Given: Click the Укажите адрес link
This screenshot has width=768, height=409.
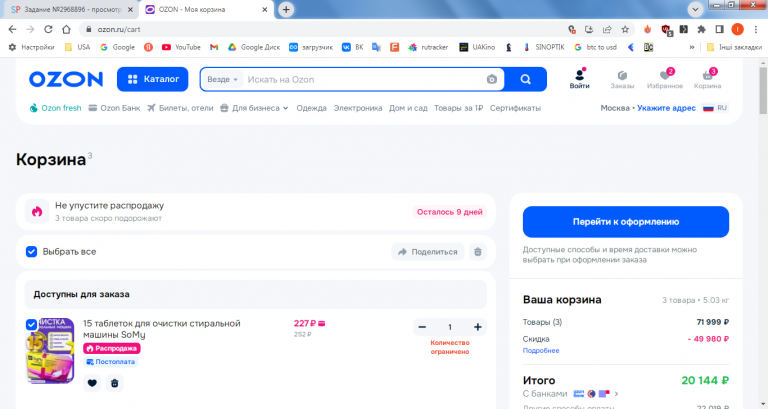Looking at the screenshot, I should (x=666, y=108).
